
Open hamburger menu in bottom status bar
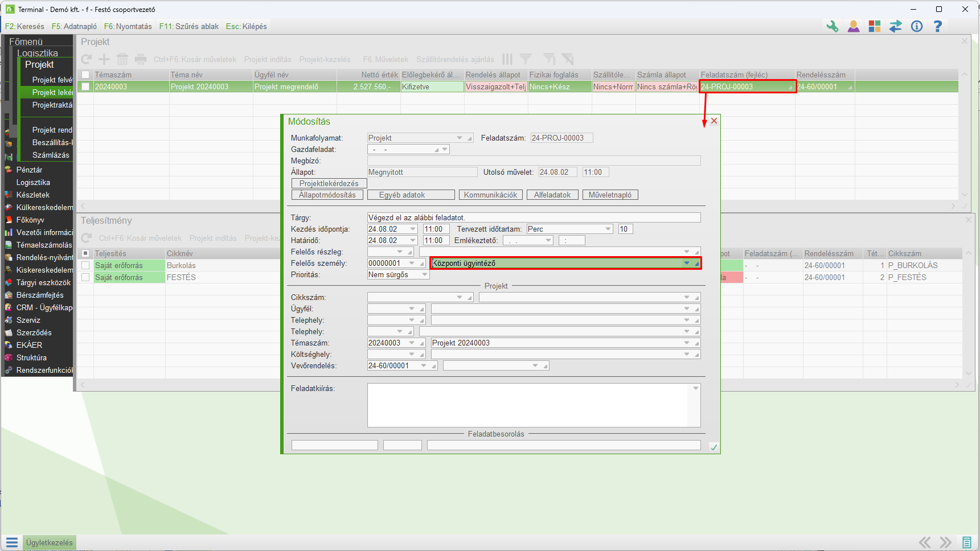[12, 542]
